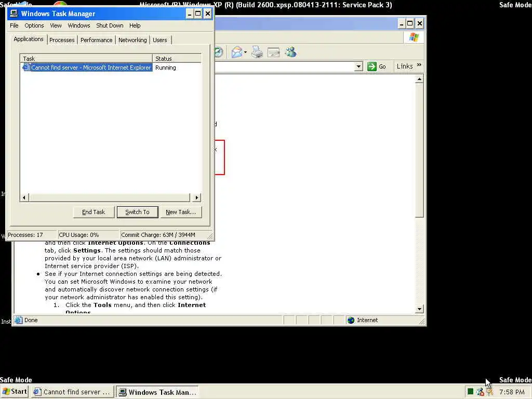The width and height of the screenshot is (532, 399).
Task: Click the Switch To button
Action: coord(137,212)
